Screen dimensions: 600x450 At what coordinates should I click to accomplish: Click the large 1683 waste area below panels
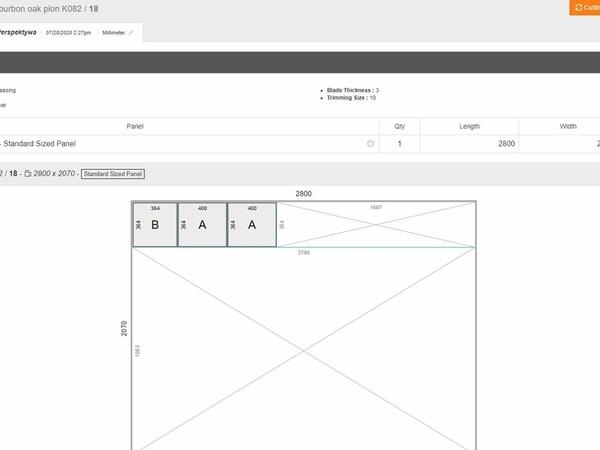[x=304, y=350]
